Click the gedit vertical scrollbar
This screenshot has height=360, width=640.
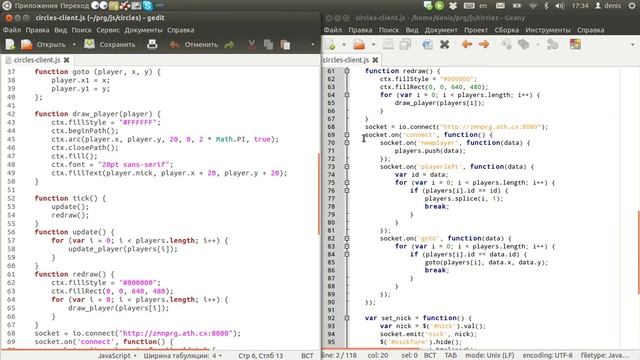[x=319, y=194]
